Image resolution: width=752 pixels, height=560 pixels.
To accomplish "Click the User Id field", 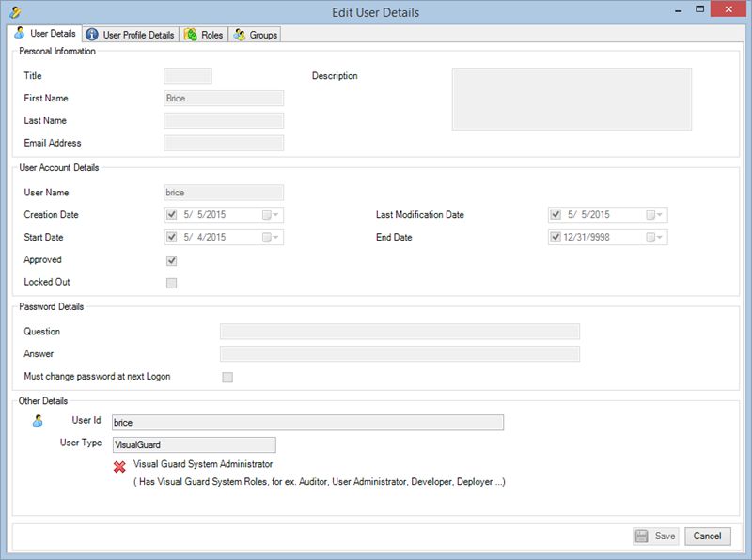I will tap(307, 423).
